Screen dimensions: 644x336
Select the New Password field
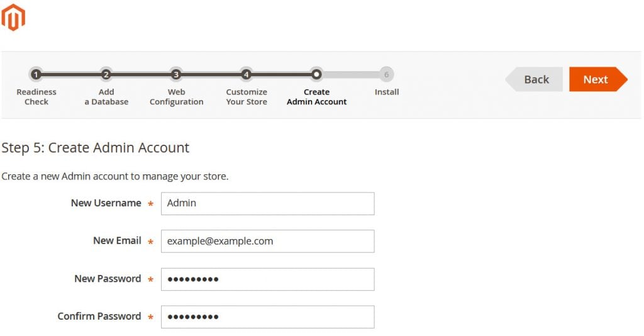(267, 279)
